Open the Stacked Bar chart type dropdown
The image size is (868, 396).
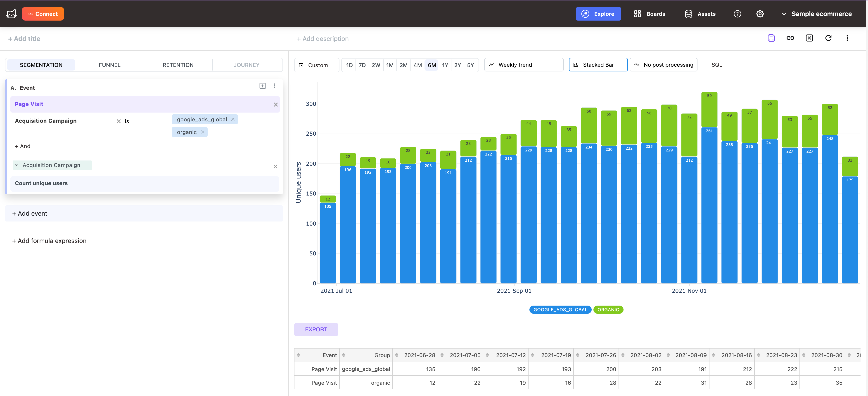[598, 65]
